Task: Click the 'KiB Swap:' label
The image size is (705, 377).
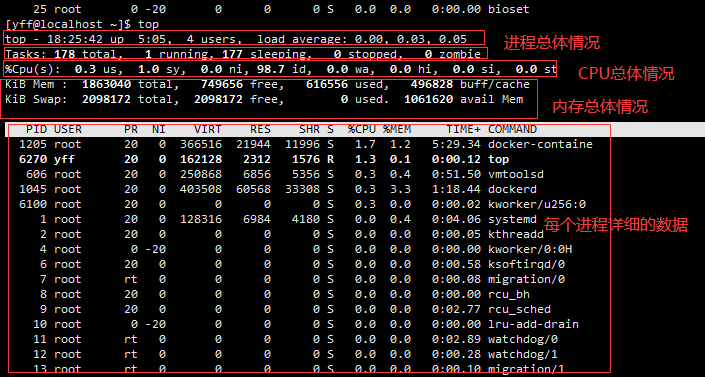Action: click(36, 99)
